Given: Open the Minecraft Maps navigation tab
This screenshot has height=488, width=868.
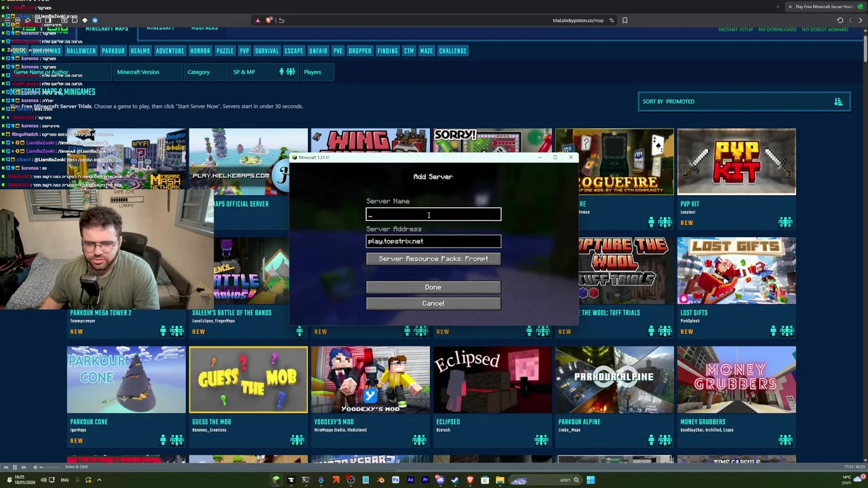Looking at the screenshot, I should [x=107, y=29].
